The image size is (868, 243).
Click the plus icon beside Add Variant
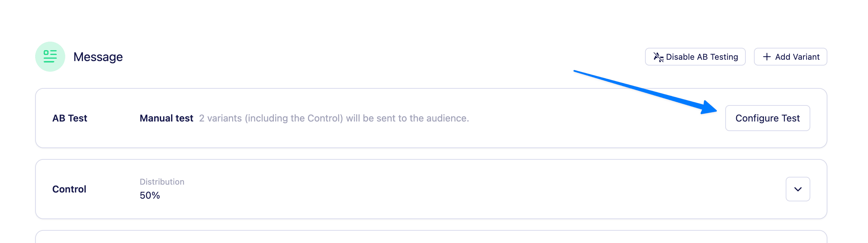pos(767,57)
